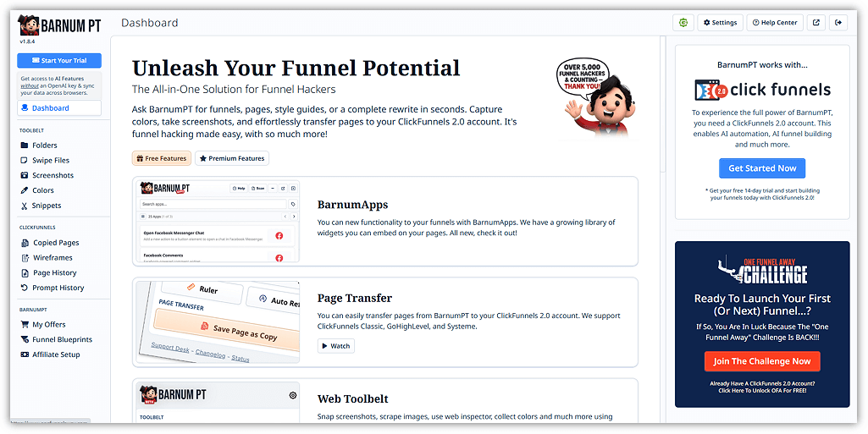Click the BarnumPT logo in the sidebar

coord(59,25)
